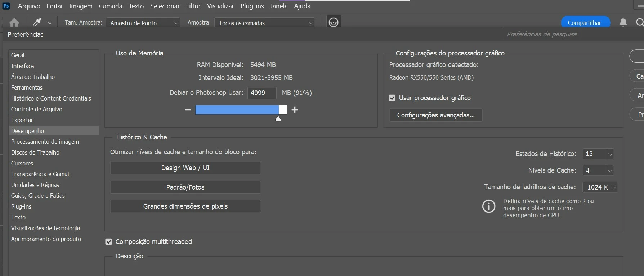Click the memory slider triangle handle
The width and height of the screenshot is (644, 276).
tap(278, 119)
